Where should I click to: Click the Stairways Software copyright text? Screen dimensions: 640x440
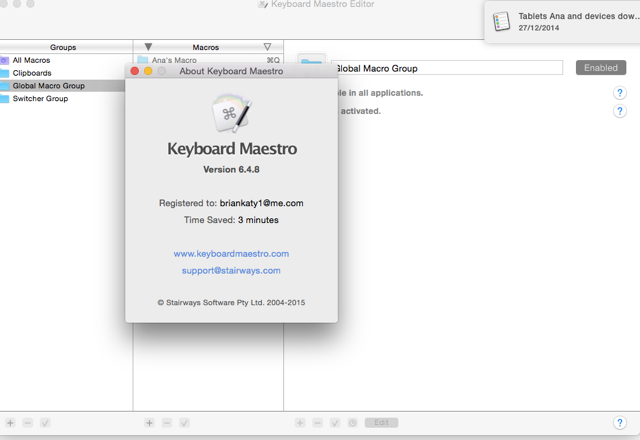click(231, 302)
